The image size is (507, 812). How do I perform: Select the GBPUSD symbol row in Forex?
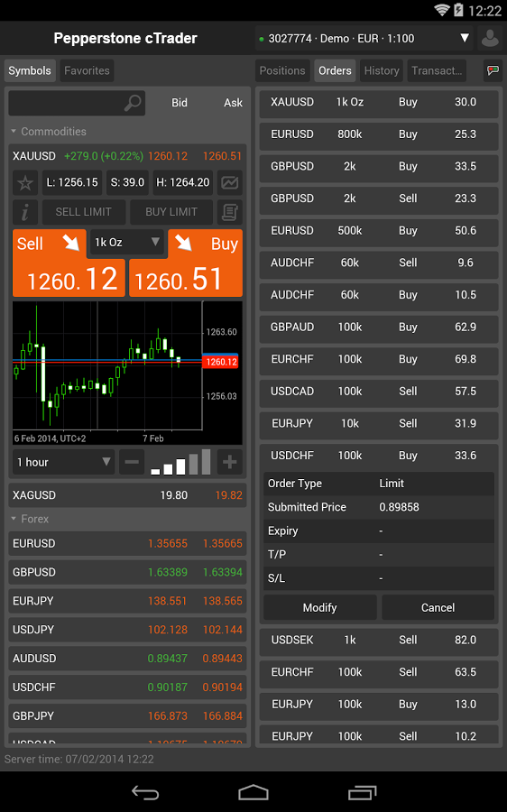127,572
